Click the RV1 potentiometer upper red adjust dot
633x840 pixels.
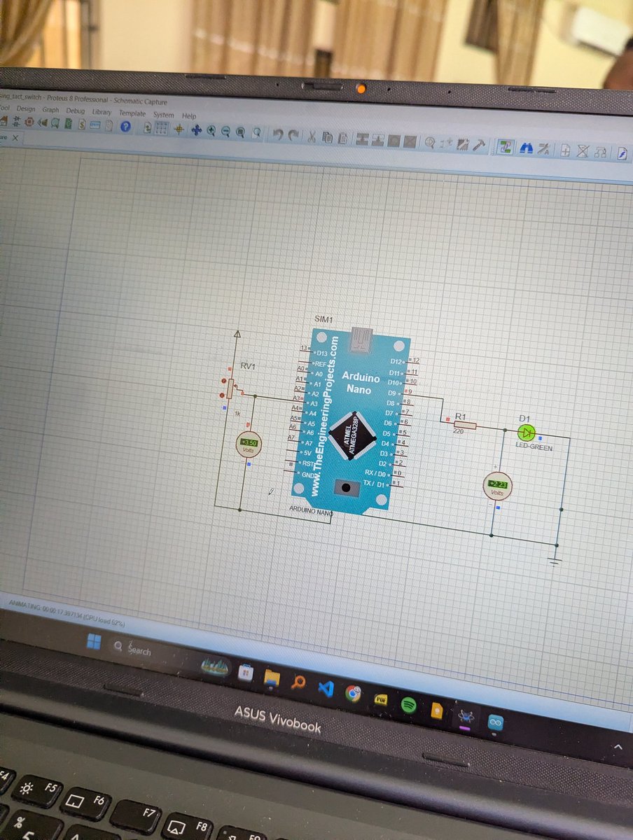223,381
